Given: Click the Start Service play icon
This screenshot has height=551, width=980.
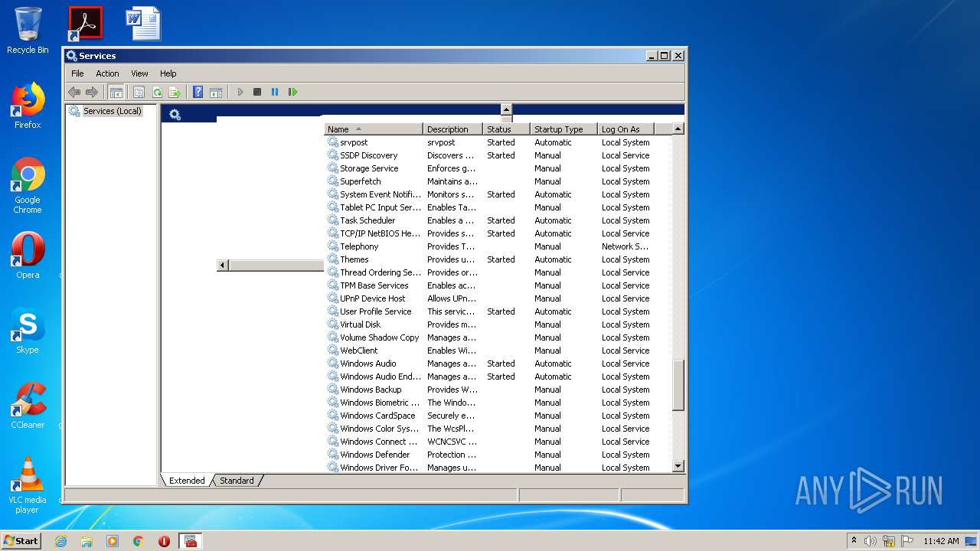Looking at the screenshot, I should pyautogui.click(x=240, y=92).
